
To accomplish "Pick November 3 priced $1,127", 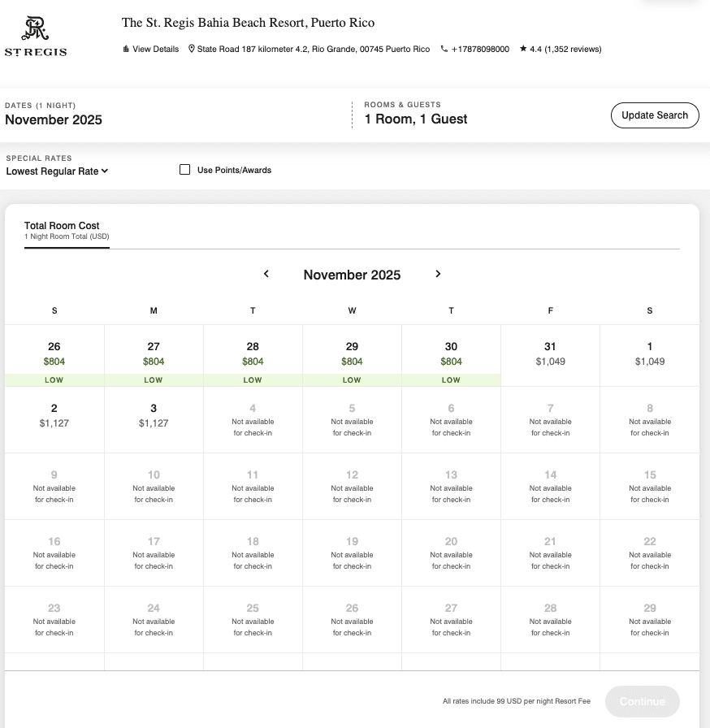I will click(154, 415).
